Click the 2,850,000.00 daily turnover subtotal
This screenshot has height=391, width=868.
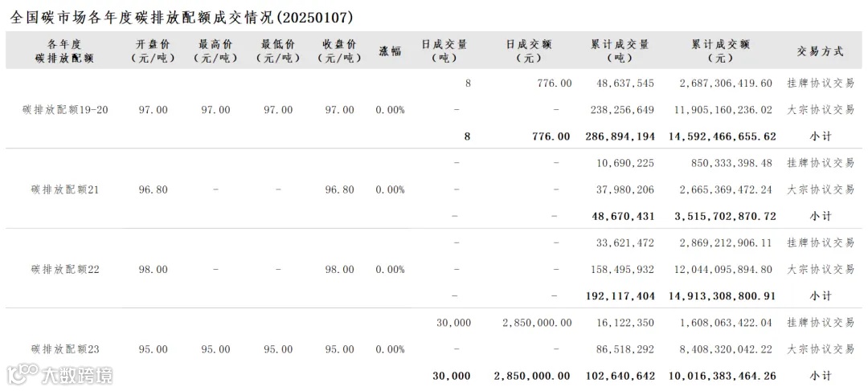point(531,376)
